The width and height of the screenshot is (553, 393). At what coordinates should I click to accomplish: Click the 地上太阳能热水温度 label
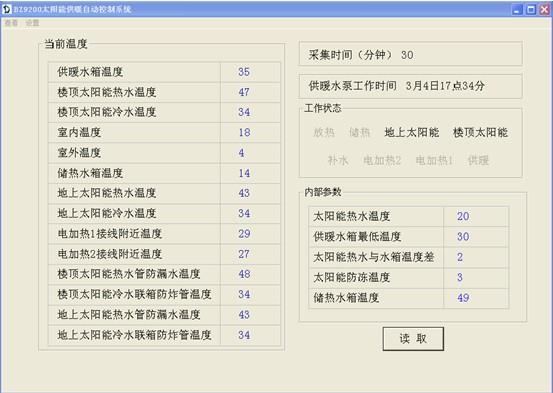pos(107,193)
